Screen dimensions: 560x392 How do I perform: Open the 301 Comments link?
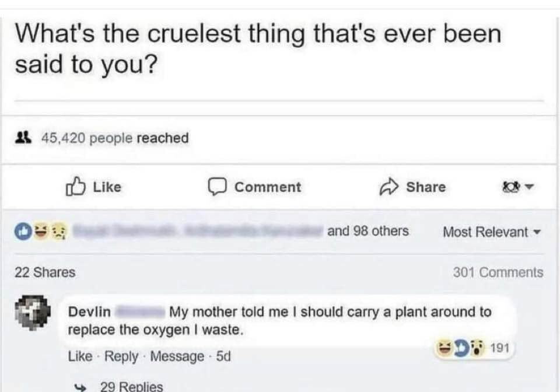498,272
